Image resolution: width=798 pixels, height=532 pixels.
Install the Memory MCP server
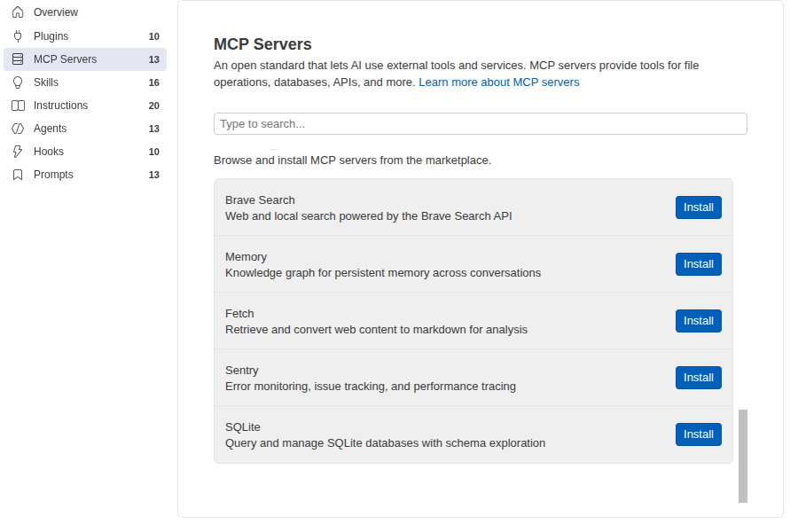click(699, 264)
